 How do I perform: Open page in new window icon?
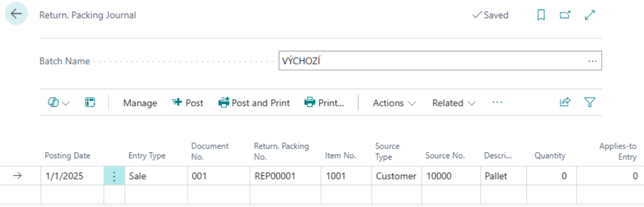tap(565, 15)
